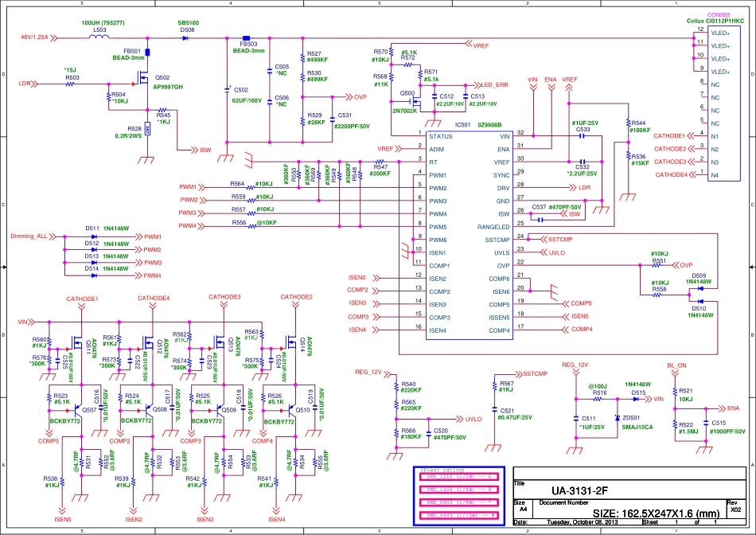Image resolution: width=756 pixels, height=535 pixels.
Task: Click the blue-bordered Power rating box
Action: 458,494
